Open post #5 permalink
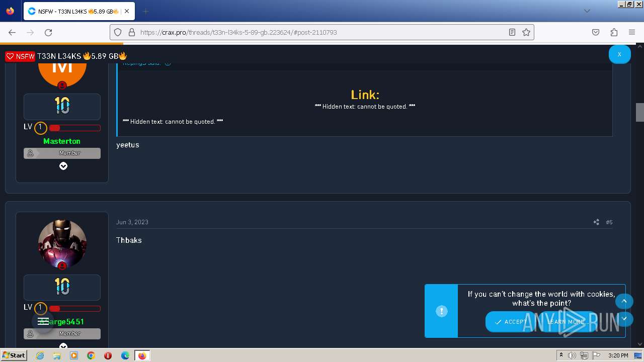 coord(609,222)
